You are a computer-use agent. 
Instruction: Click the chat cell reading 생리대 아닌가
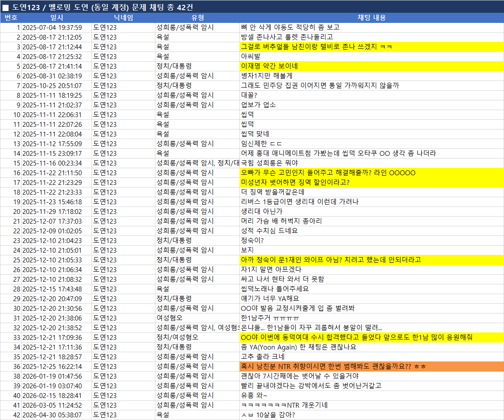click(x=372, y=212)
